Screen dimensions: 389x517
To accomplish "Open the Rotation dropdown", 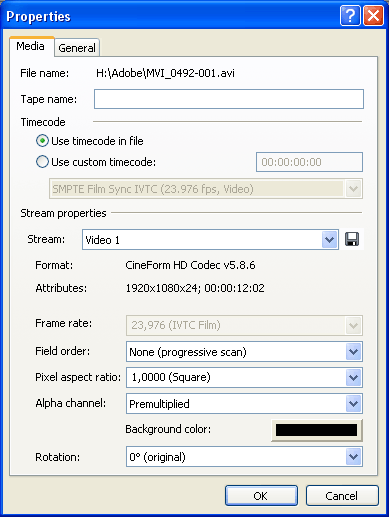I will (x=244, y=457).
